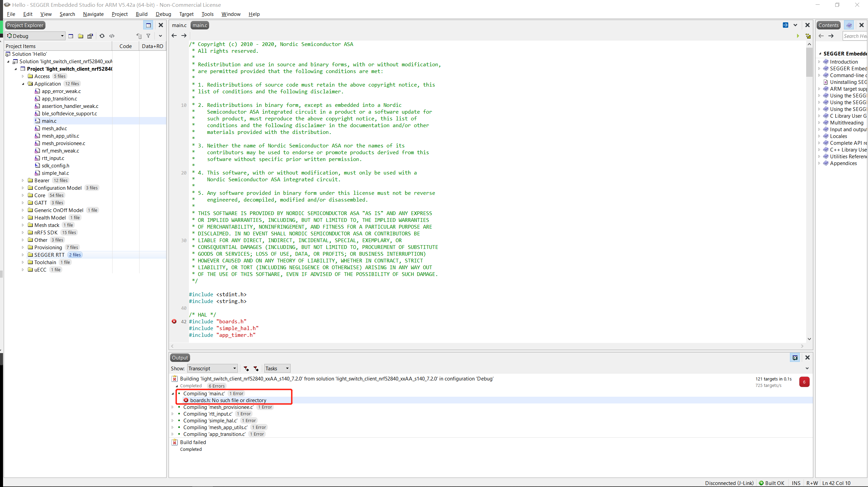
Task: Jump to previous error flag in Output toolbar
Action: click(246, 368)
